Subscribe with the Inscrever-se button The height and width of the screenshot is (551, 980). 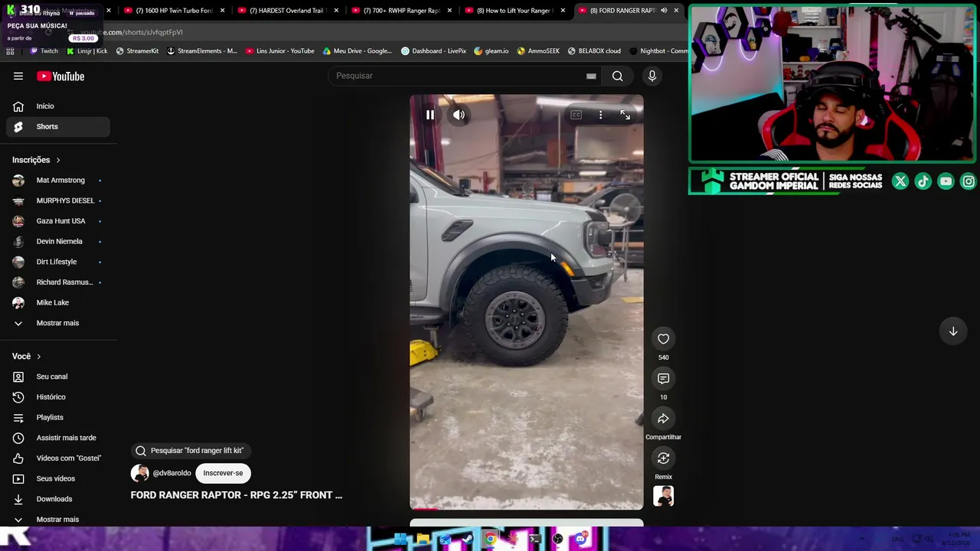[x=223, y=473]
